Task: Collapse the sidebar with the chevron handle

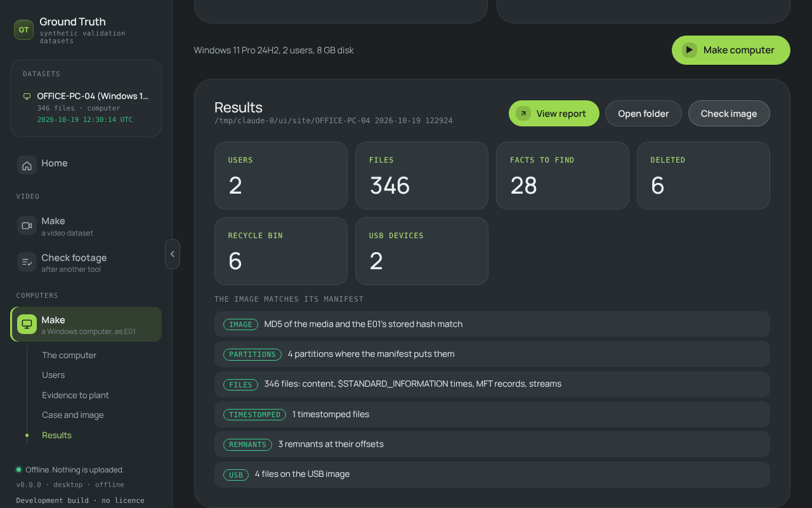Action: 173,254
